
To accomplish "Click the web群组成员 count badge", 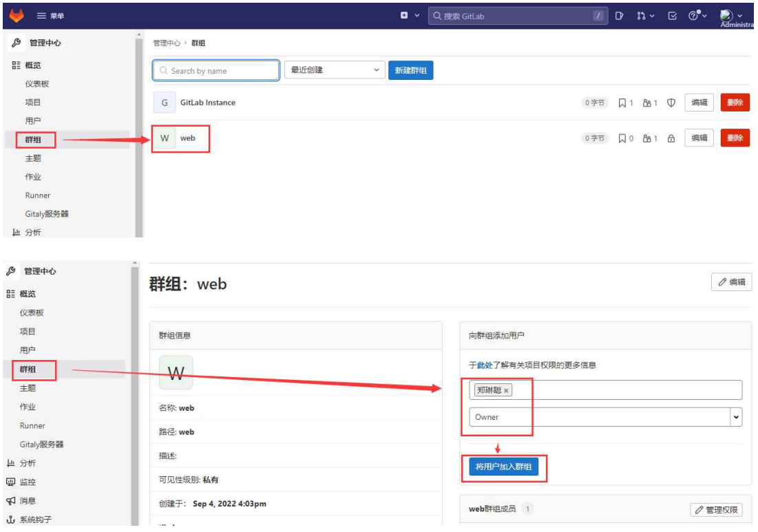I will (528, 509).
